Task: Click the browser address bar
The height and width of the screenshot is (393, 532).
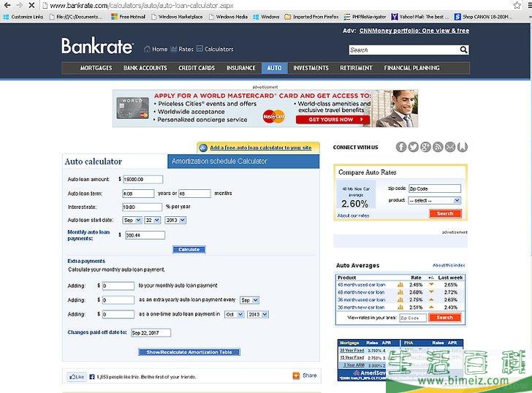Action: pos(275,5)
